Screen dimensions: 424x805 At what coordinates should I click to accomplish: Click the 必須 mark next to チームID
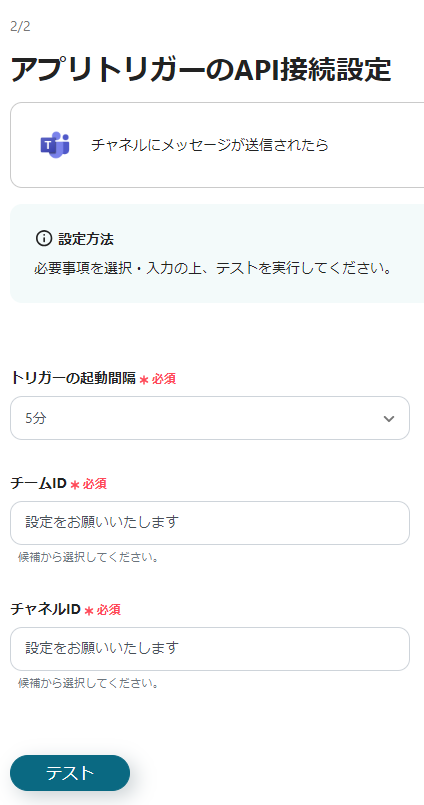click(x=94, y=484)
